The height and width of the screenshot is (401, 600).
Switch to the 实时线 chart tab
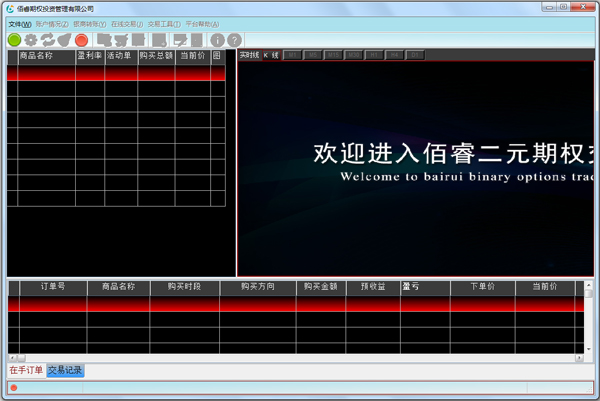(x=249, y=55)
